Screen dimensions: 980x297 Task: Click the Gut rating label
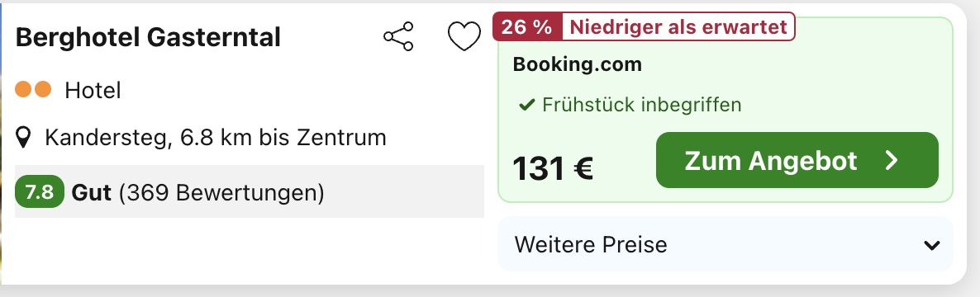(x=92, y=193)
